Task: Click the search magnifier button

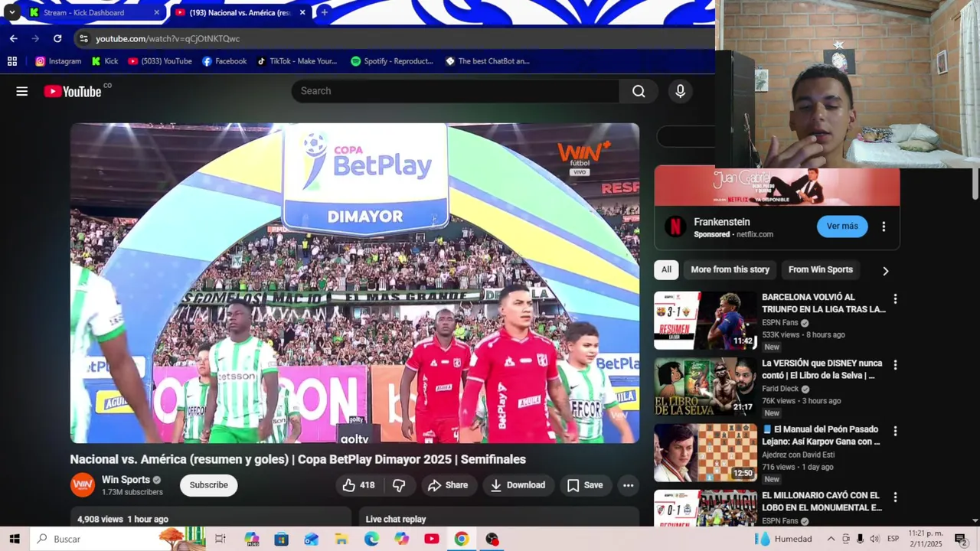Action: 639,91
